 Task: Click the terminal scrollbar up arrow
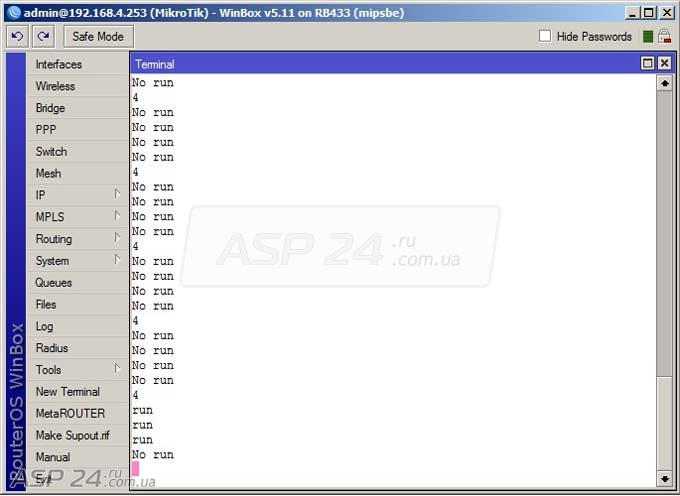point(664,83)
